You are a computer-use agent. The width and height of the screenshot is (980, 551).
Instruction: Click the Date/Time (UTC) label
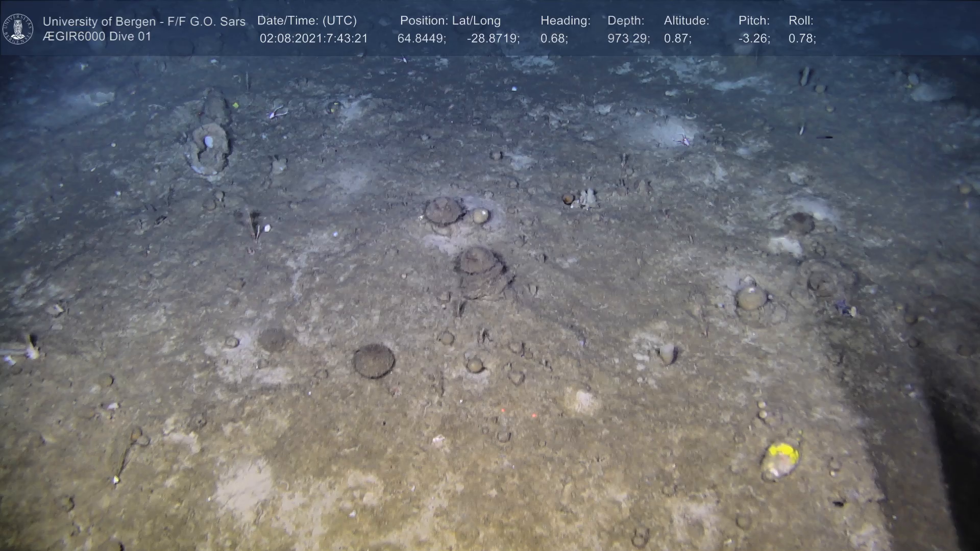coord(307,21)
